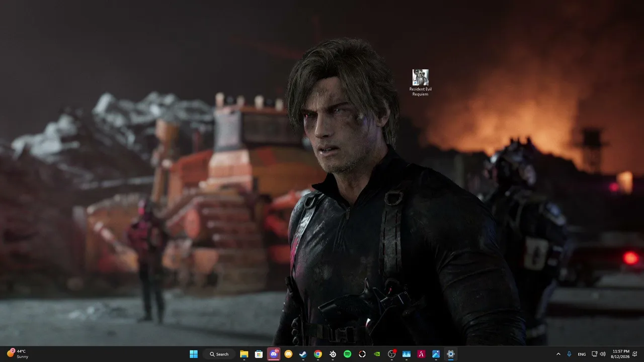The height and width of the screenshot is (362, 644).
Task: Open the yellow chat bubble app
Action: (288, 354)
